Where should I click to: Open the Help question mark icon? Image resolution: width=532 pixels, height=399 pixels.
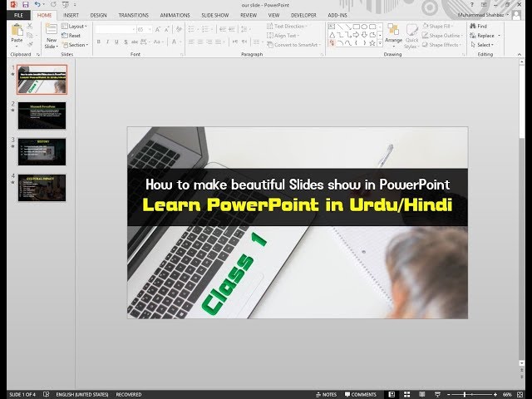click(471, 5)
